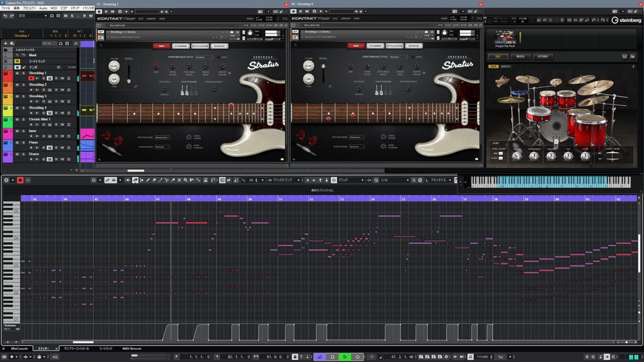Image resolution: width=644 pixels, height=362 pixels.
Task: Open shopping cart icon in drum plugin
Action: pos(625,56)
